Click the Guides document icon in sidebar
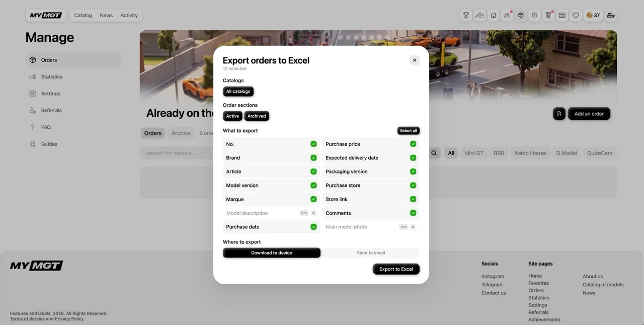 point(33,144)
